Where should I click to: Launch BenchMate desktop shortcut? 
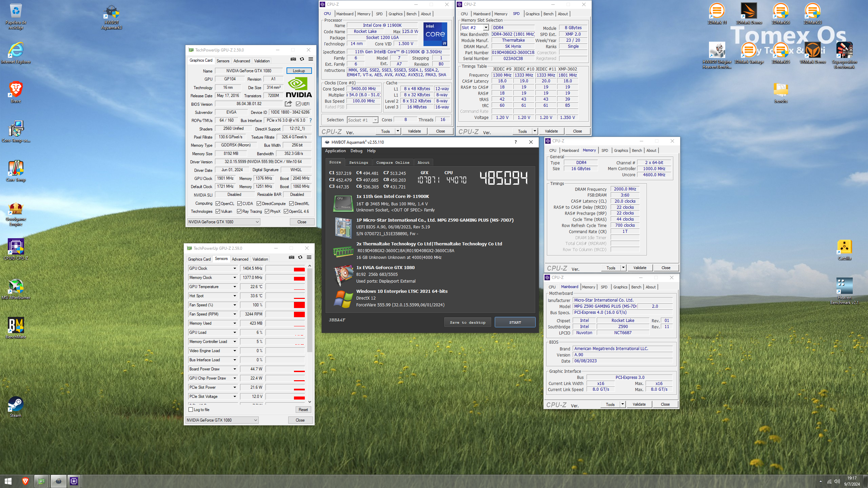(16, 328)
